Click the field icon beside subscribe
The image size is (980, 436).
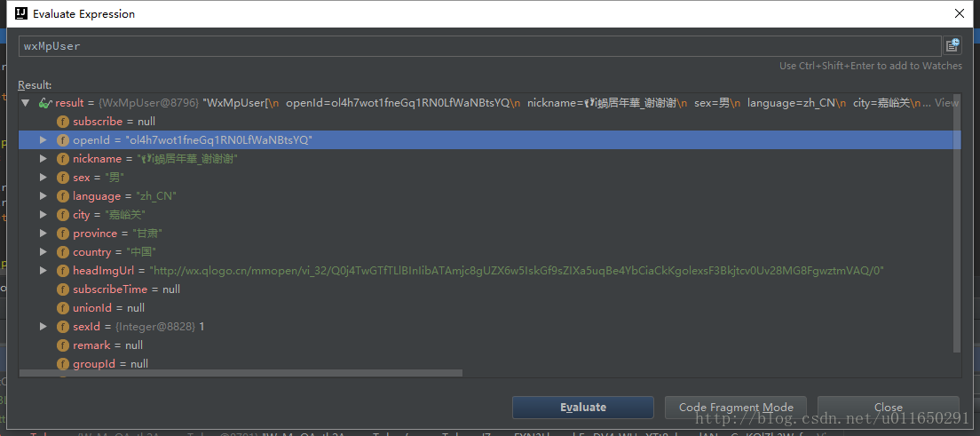(x=63, y=122)
